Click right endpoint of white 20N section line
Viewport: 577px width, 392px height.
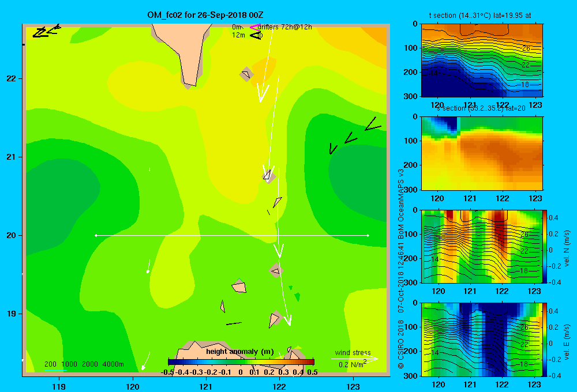point(368,235)
